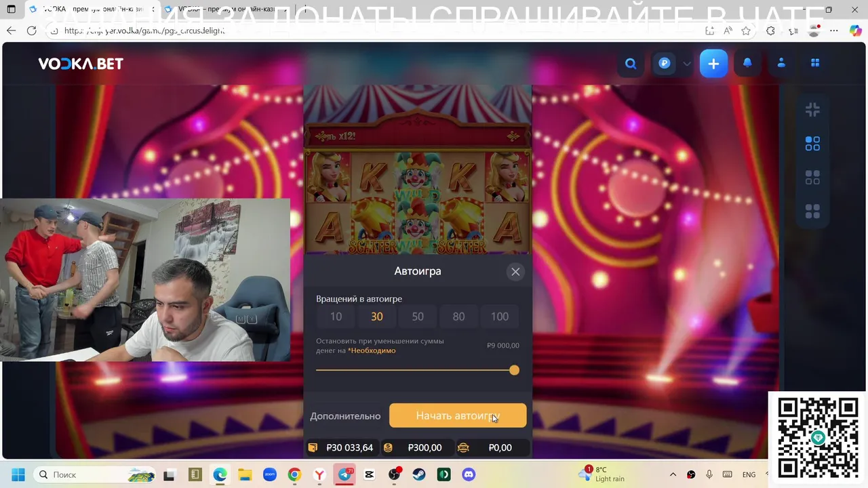868x488 pixels.
Task: Select 100 autoplay spins
Action: (x=500, y=317)
